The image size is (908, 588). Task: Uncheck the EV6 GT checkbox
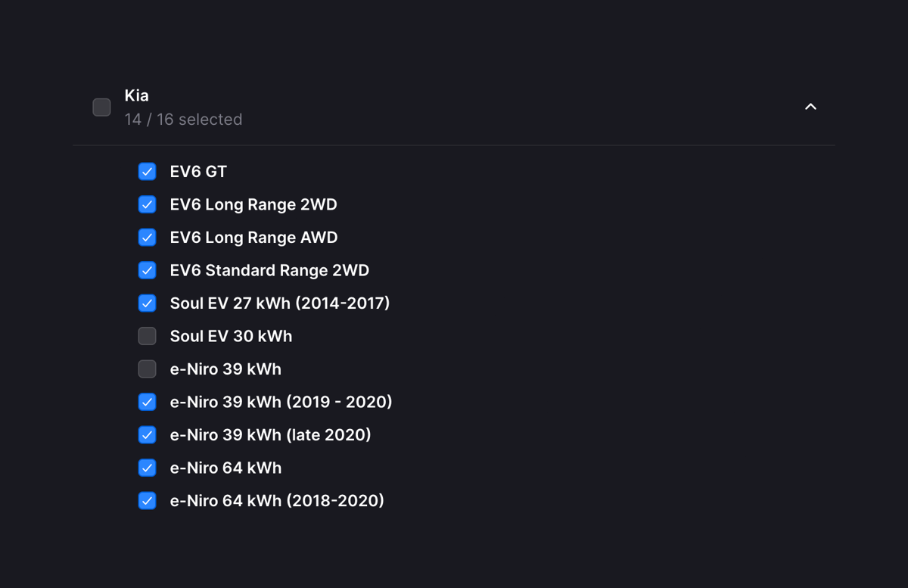click(x=147, y=172)
